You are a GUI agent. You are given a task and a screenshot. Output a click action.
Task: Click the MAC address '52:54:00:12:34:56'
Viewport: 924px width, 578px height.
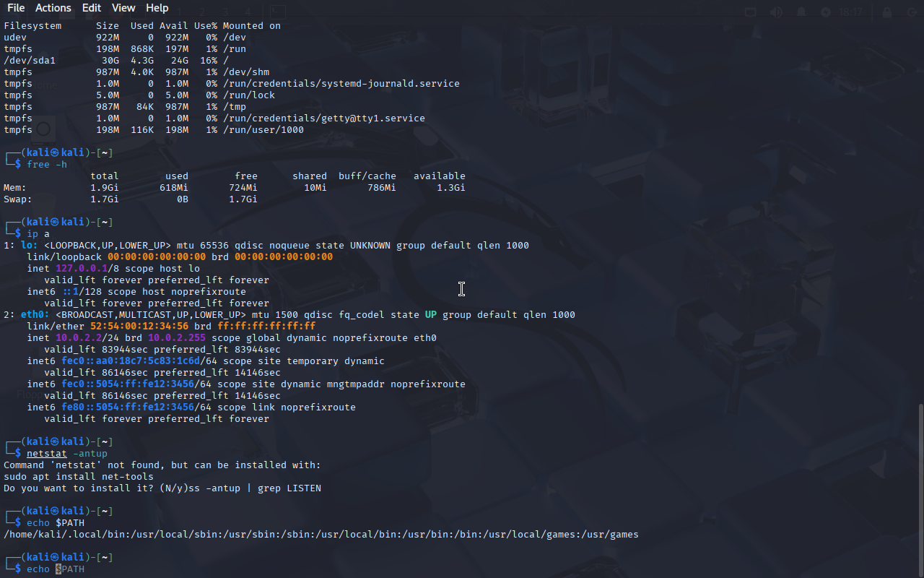tap(139, 327)
